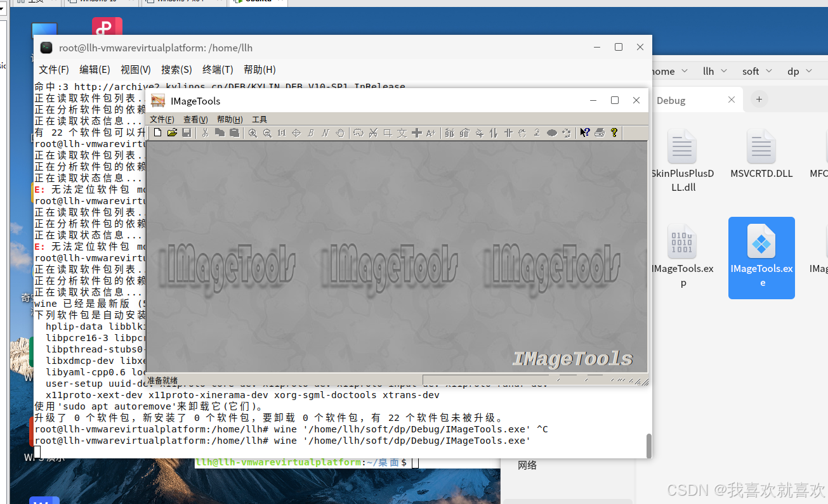Expand the soft breadcrumb dropdown in file manager
Image resolution: width=828 pixels, height=504 pixels.
pos(769,71)
